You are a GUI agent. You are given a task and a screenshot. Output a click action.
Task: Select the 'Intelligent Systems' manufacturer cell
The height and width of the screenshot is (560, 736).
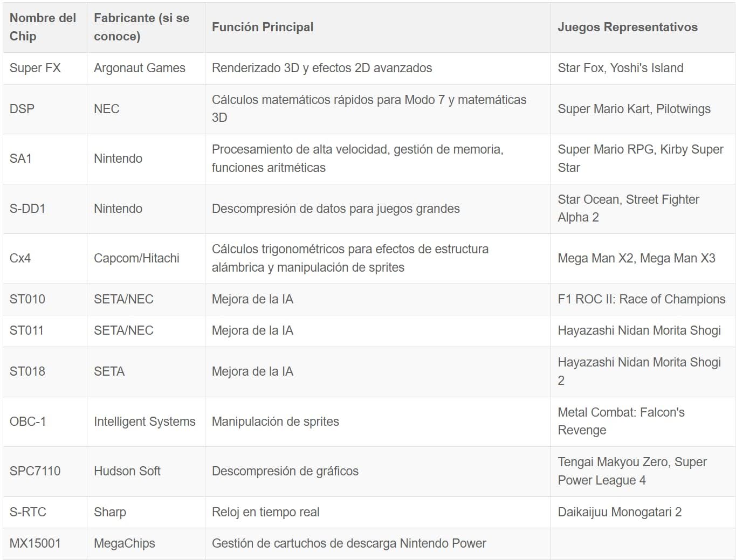point(145,421)
